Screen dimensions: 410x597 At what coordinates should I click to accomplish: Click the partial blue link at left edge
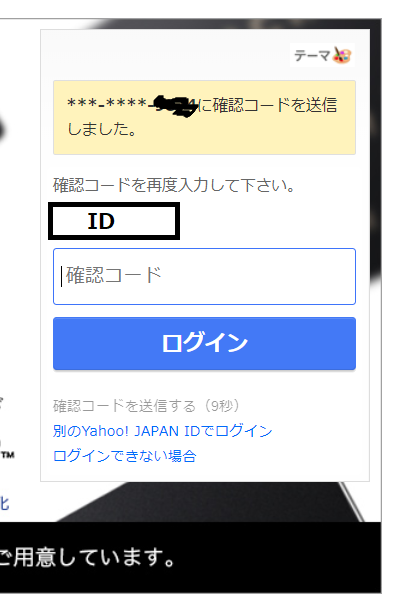pyautogui.click(x=4, y=503)
